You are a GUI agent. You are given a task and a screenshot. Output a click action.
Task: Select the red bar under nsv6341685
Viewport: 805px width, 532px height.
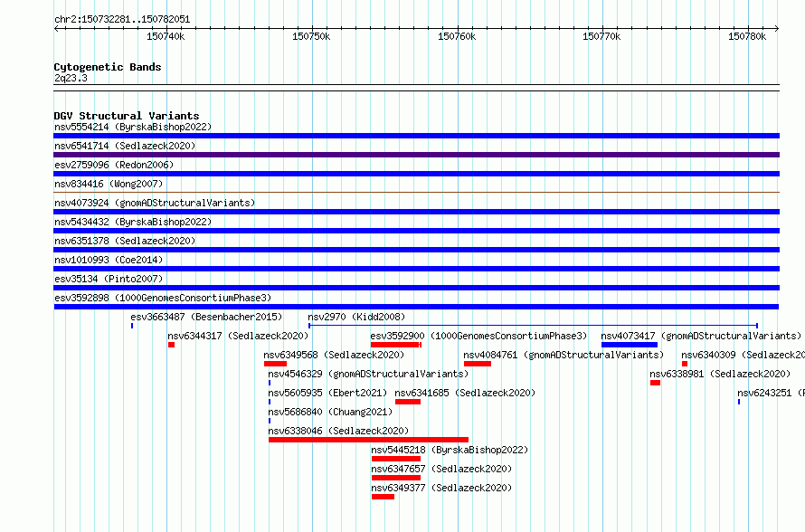(x=408, y=402)
